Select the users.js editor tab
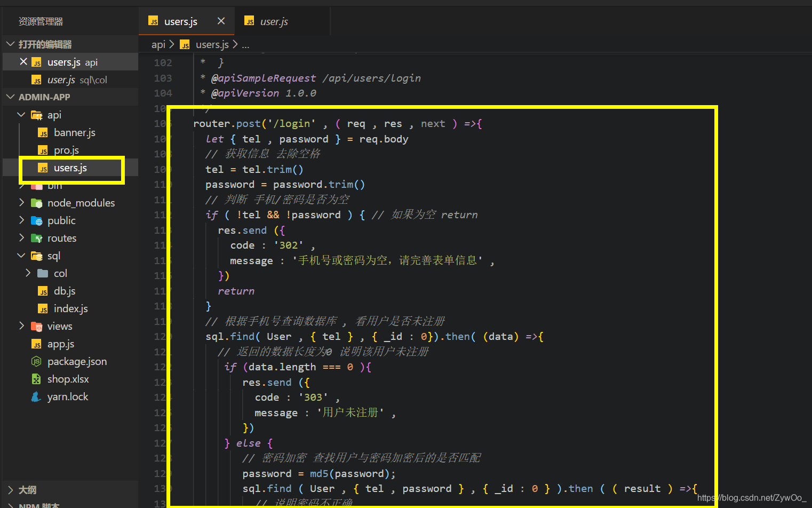 click(x=181, y=21)
